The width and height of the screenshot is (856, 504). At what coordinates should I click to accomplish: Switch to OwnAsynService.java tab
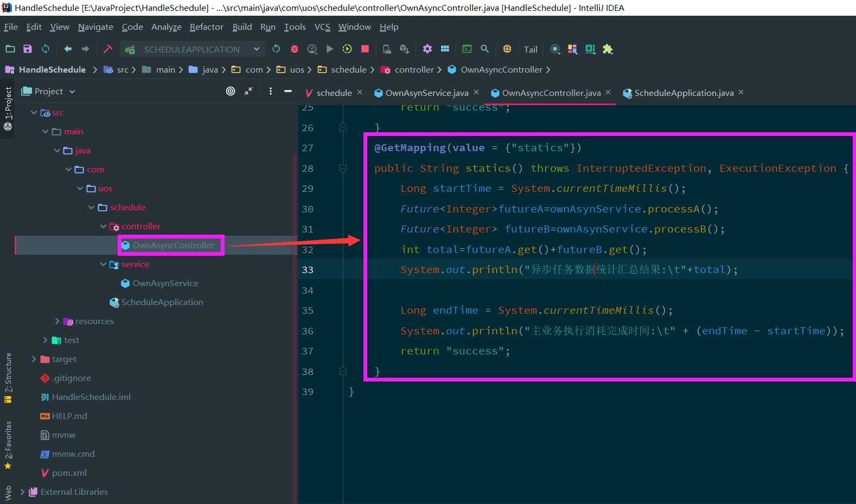pos(426,93)
